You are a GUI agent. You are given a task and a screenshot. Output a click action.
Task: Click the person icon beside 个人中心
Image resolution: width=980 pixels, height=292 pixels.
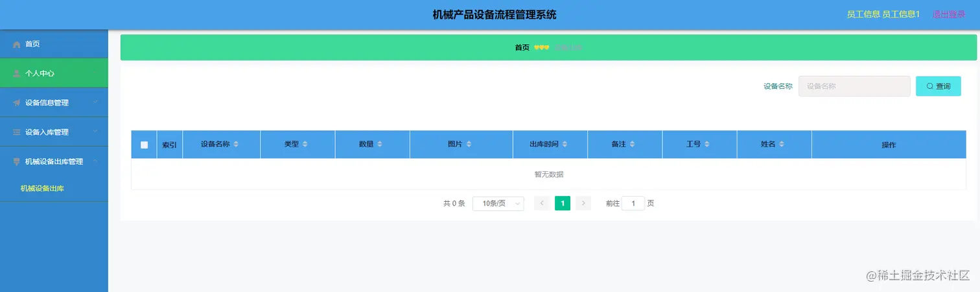tap(17, 73)
